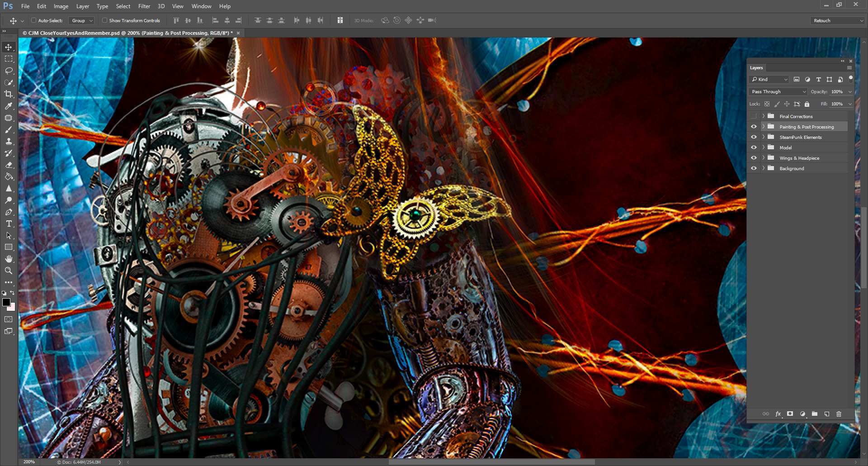
Task: Open the Retouch workspace dropdown
Action: 838,20
